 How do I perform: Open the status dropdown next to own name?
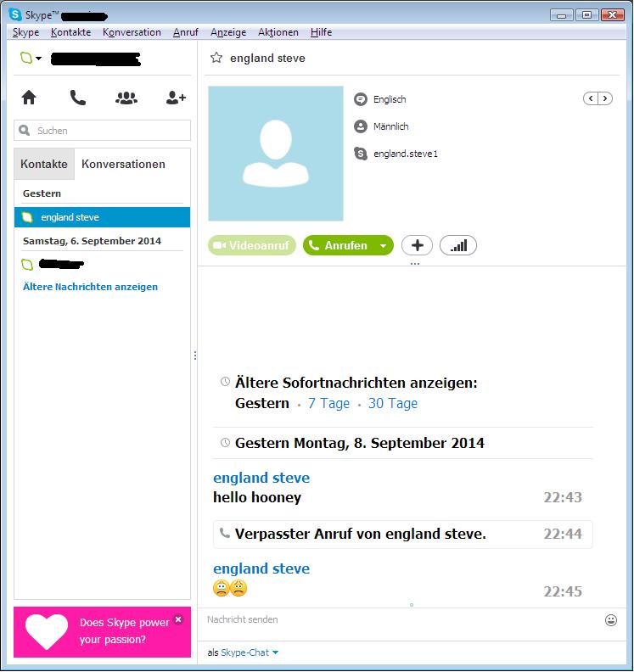point(38,59)
